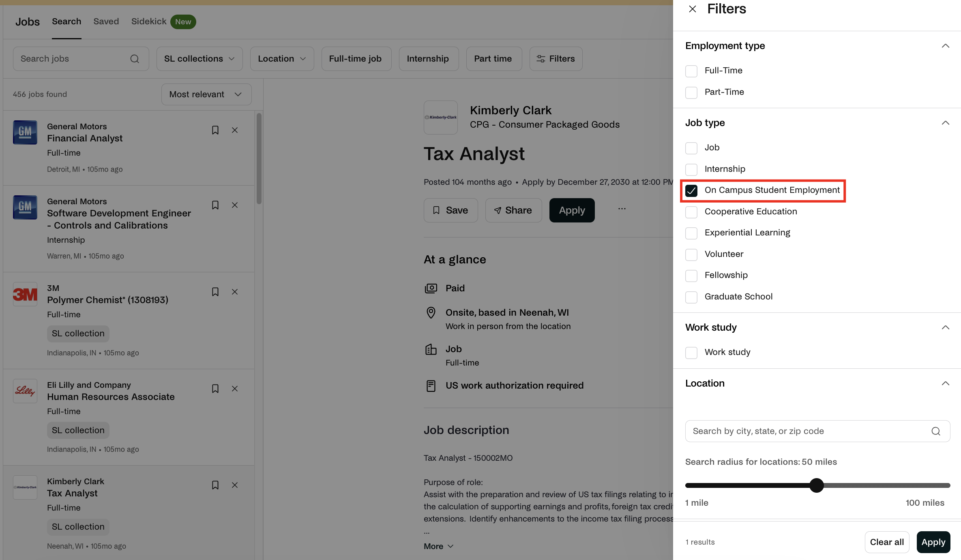Select the Part time filter chip

(494, 59)
